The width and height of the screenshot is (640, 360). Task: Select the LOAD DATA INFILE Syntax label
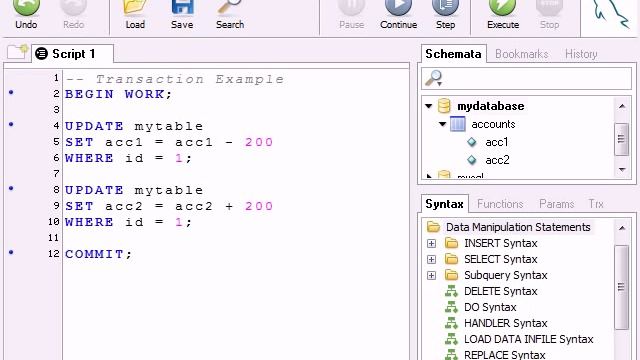coord(529,339)
